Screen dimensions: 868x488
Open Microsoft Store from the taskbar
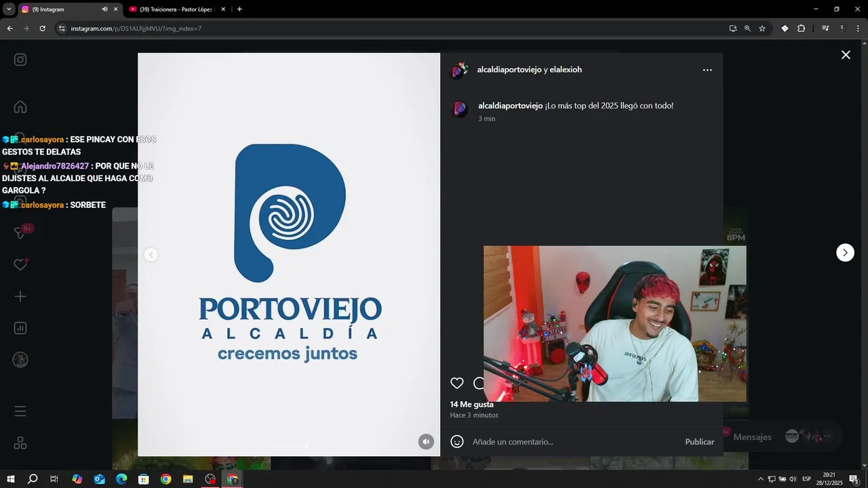point(144,479)
